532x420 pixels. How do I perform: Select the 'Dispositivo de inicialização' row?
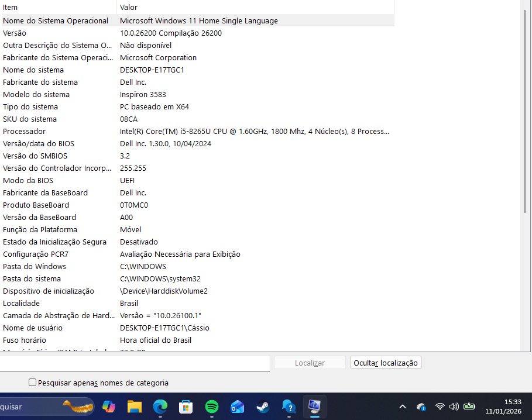click(x=198, y=291)
